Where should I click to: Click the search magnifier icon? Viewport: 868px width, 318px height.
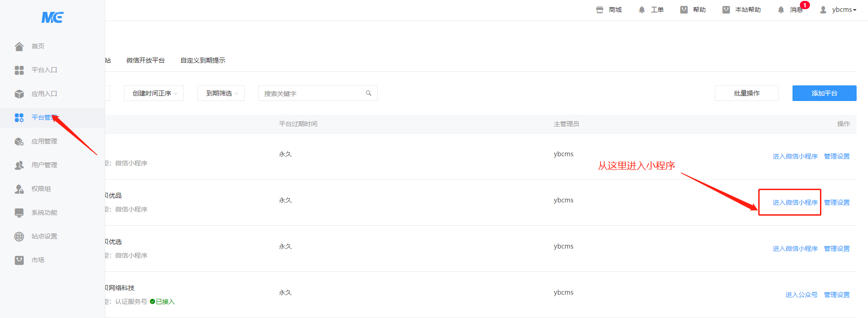[369, 93]
